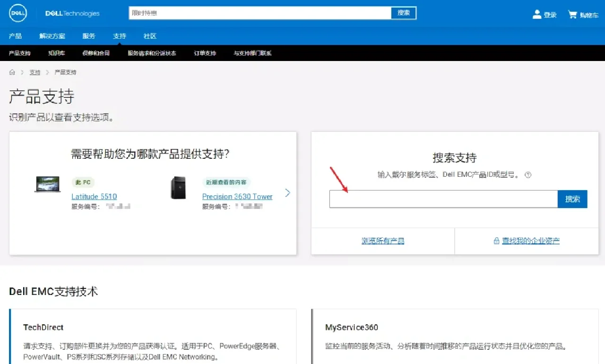605x364 pixels.
Task: Click 产品支持 breadcrumb text
Action: click(65, 72)
